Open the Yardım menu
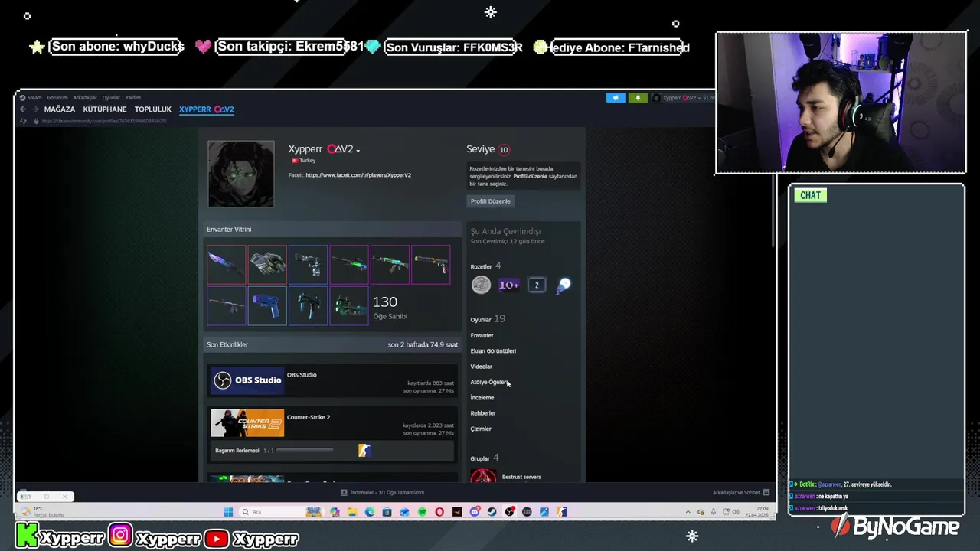The height and width of the screenshot is (551, 980). [133, 98]
